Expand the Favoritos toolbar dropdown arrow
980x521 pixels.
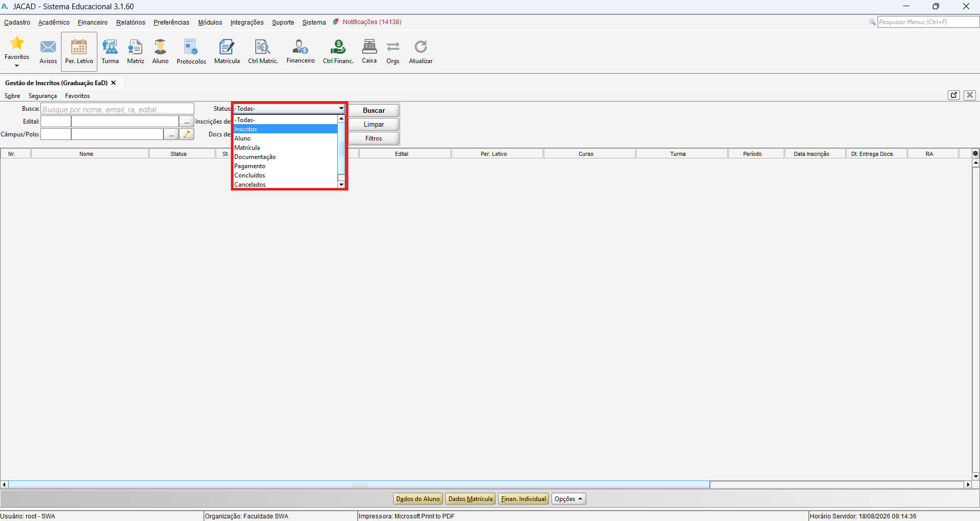click(17, 66)
